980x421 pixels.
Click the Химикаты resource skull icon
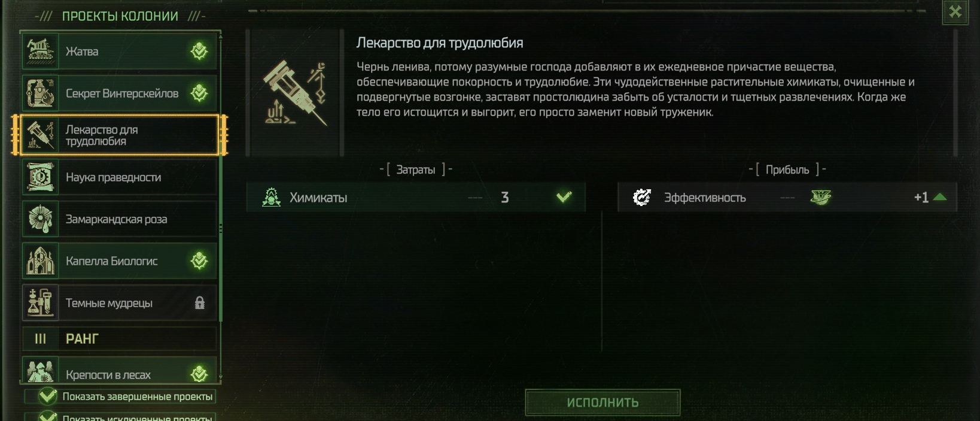tap(272, 197)
